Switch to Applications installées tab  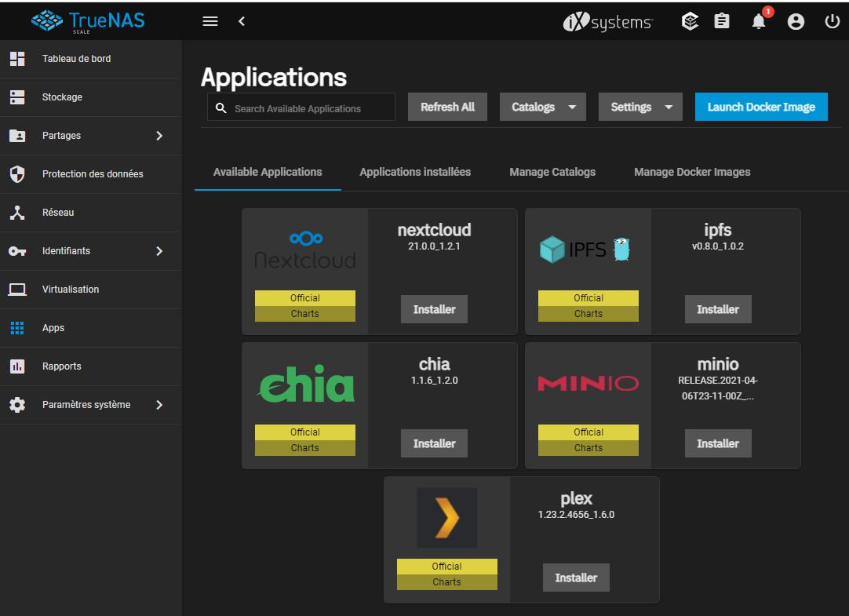pyautogui.click(x=415, y=172)
